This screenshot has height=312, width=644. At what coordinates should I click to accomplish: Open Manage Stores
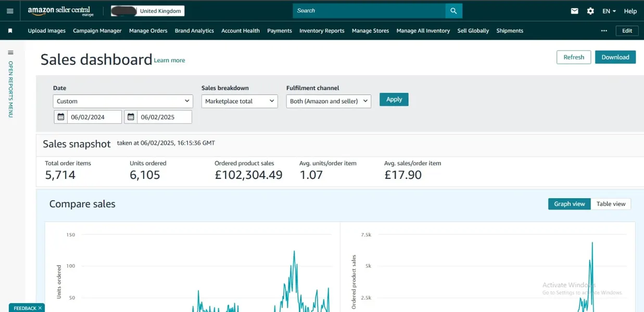(370, 31)
